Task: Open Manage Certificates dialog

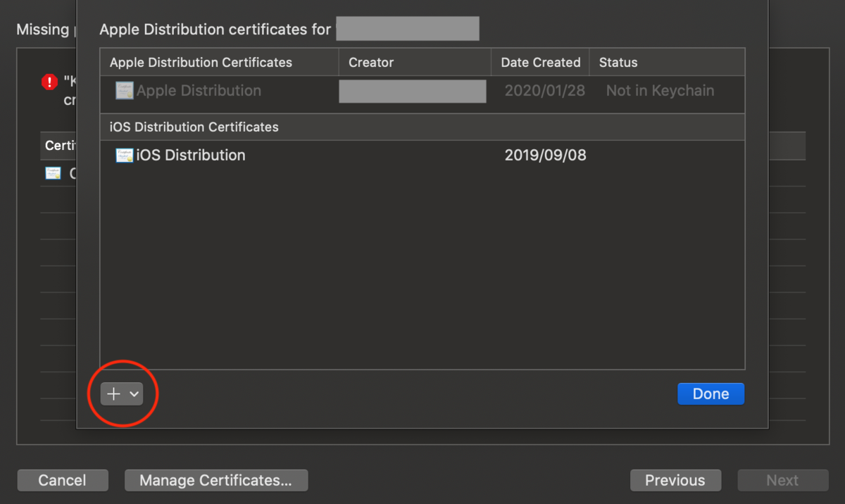Action: tap(215, 480)
